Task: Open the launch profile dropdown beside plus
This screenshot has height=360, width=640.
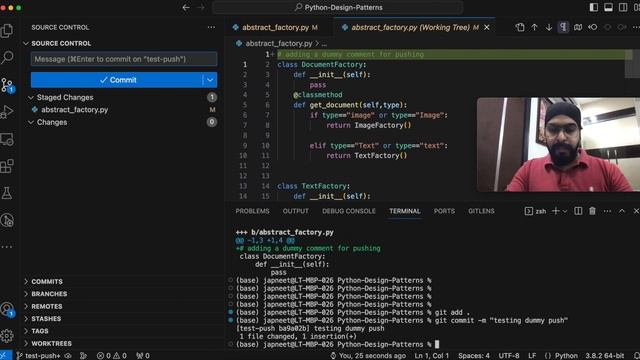Action: pos(565,211)
